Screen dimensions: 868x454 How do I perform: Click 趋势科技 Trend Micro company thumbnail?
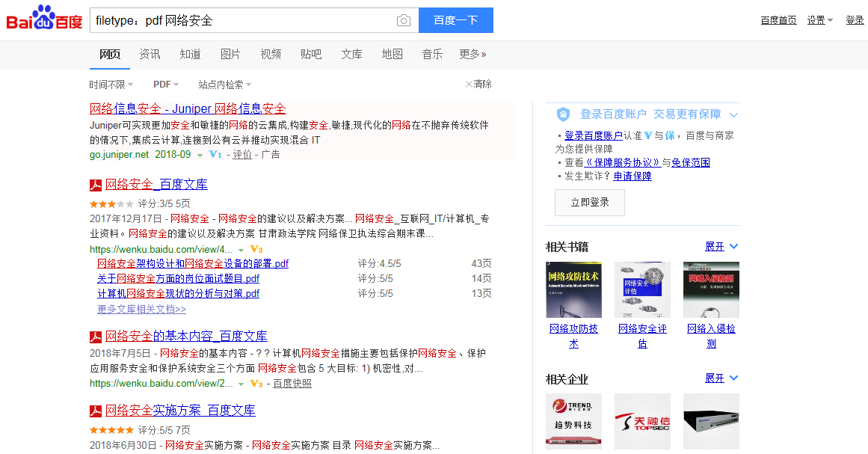click(573, 421)
